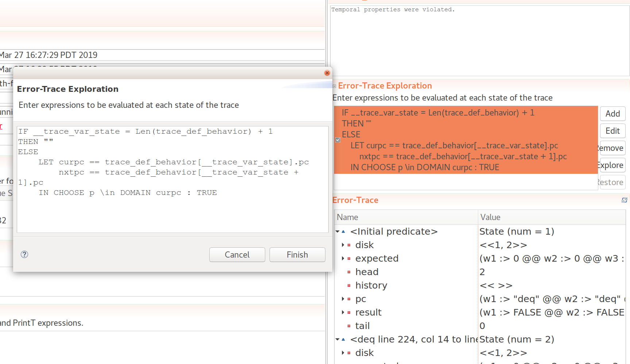Expand the expected variable entry

tap(343, 258)
